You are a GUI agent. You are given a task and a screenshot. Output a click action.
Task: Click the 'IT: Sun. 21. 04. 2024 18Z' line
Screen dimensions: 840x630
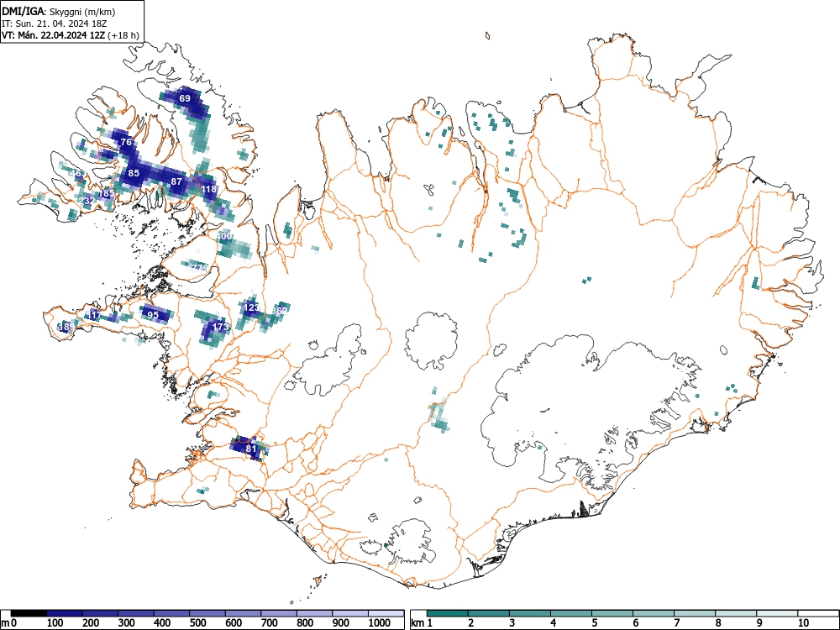pyautogui.click(x=54, y=24)
